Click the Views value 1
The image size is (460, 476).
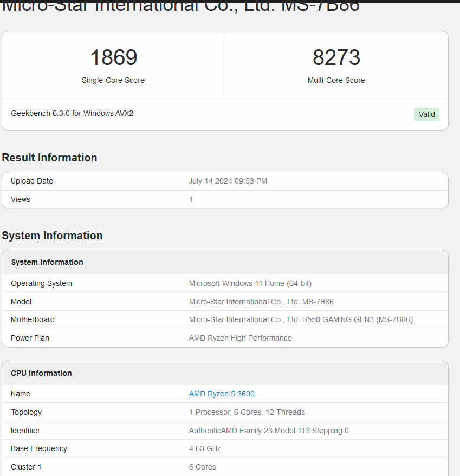point(191,199)
